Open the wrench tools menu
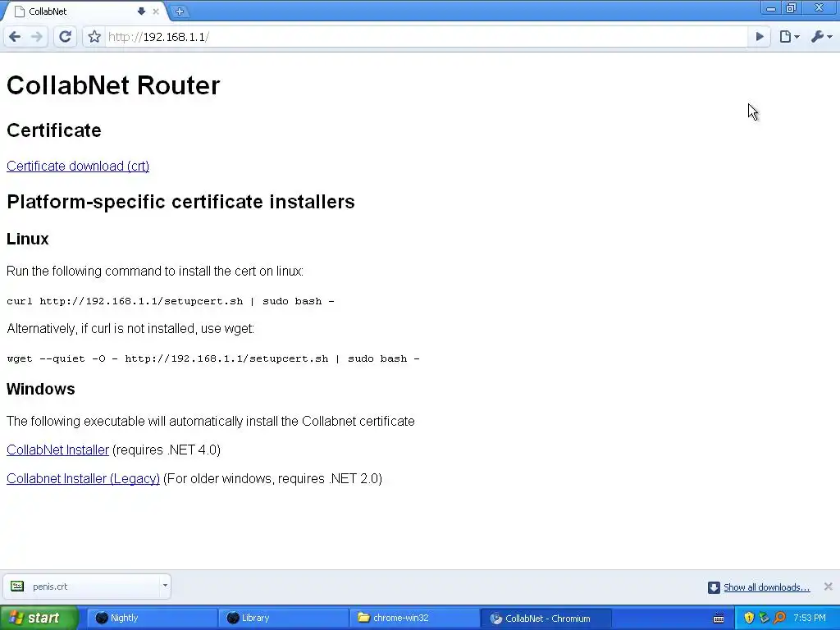This screenshot has height=630, width=840. (x=822, y=36)
